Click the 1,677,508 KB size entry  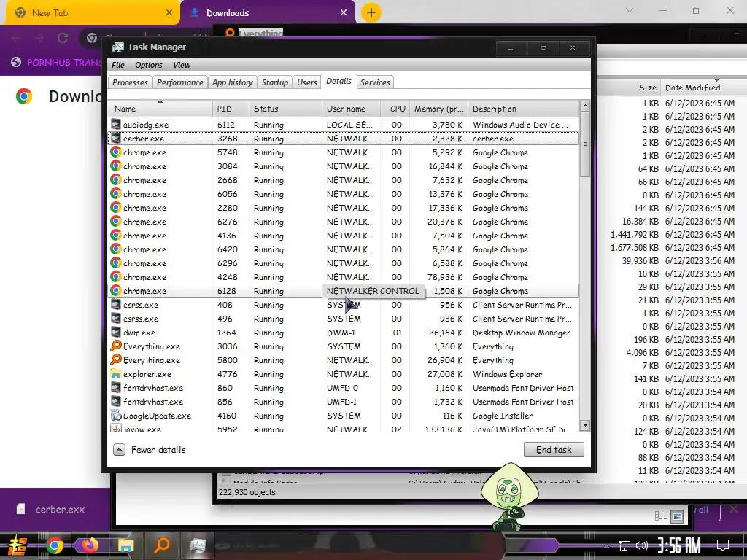coord(635,248)
